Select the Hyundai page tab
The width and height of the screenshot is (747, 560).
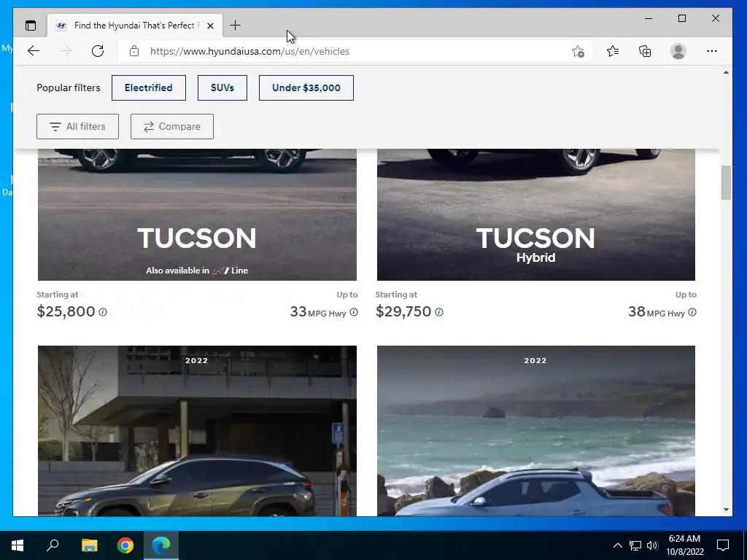[135, 26]
